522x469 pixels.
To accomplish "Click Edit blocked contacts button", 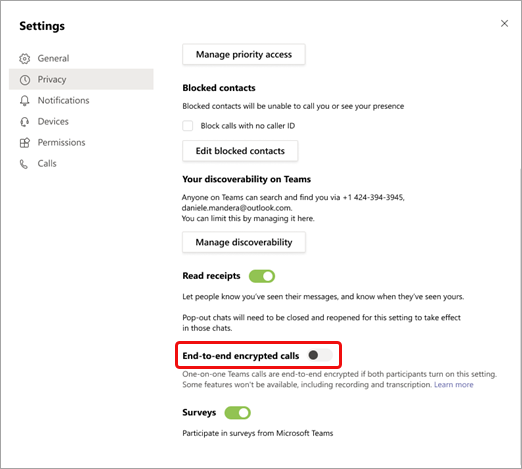I will click(240, 151).
